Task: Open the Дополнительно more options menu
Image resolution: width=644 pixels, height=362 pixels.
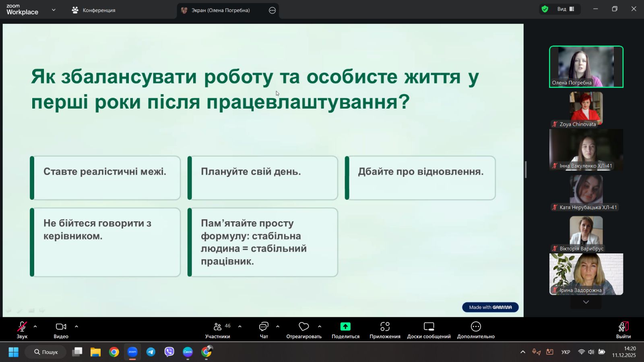Action: (x=476, y=327)
